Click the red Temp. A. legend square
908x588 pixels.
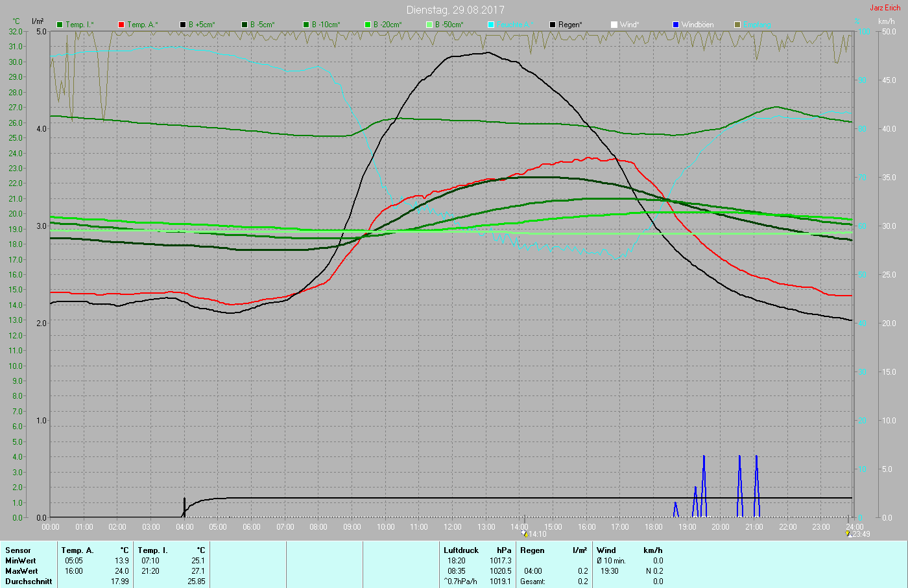point(121,25)
